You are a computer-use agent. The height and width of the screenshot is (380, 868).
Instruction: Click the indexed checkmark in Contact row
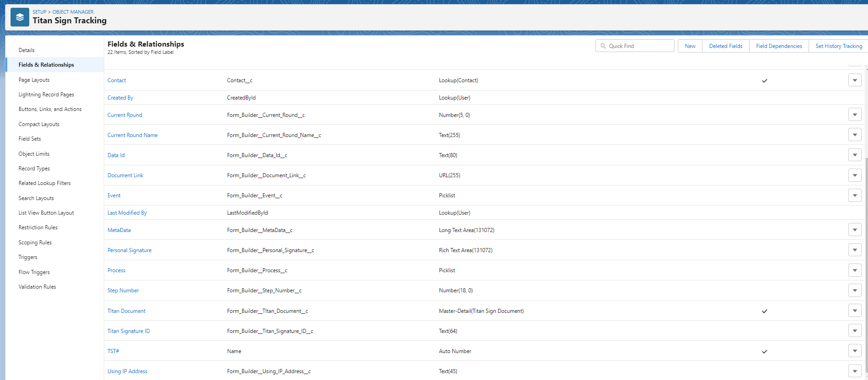764,81
